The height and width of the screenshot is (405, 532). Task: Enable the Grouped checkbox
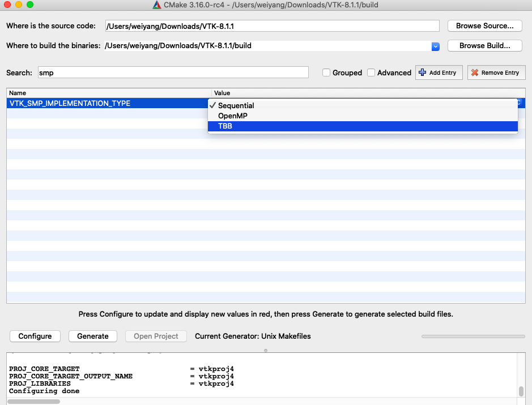coord(326,73)
